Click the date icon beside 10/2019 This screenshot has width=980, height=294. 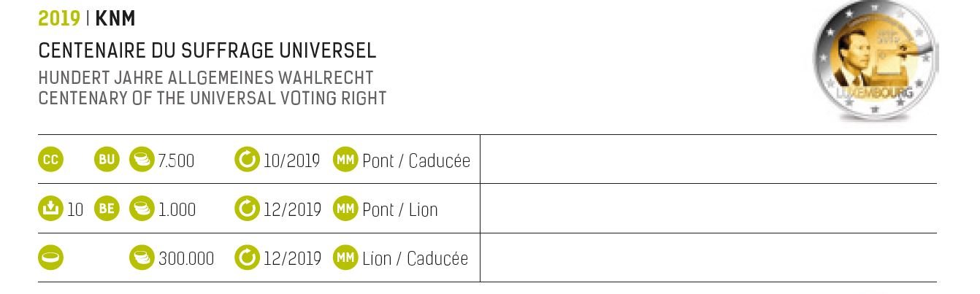tap(248, 160)
